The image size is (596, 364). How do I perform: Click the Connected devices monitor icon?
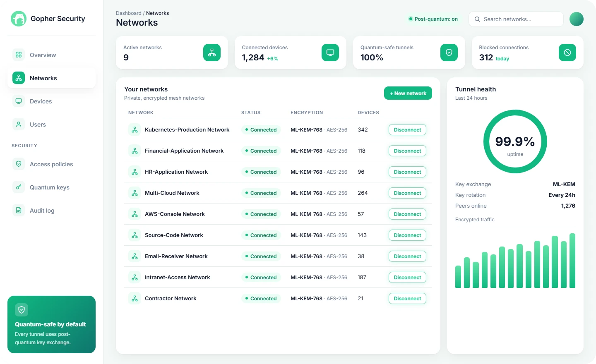(330, 53)
